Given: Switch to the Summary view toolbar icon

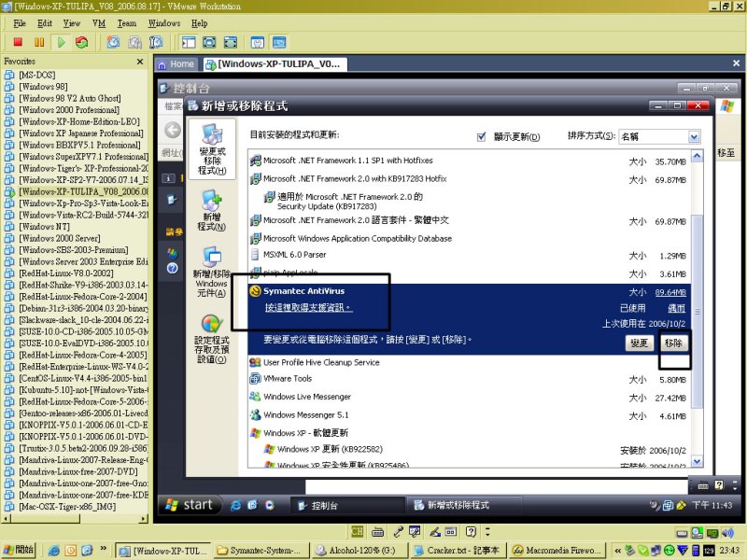Looking at the screenshot, I should pos(258,42).
